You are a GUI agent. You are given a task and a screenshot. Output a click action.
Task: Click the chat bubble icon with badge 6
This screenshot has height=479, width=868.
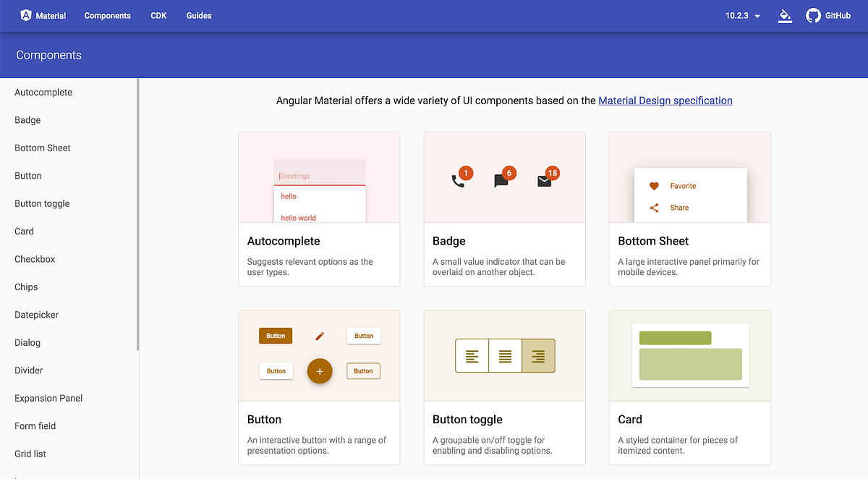coord(501,181)
